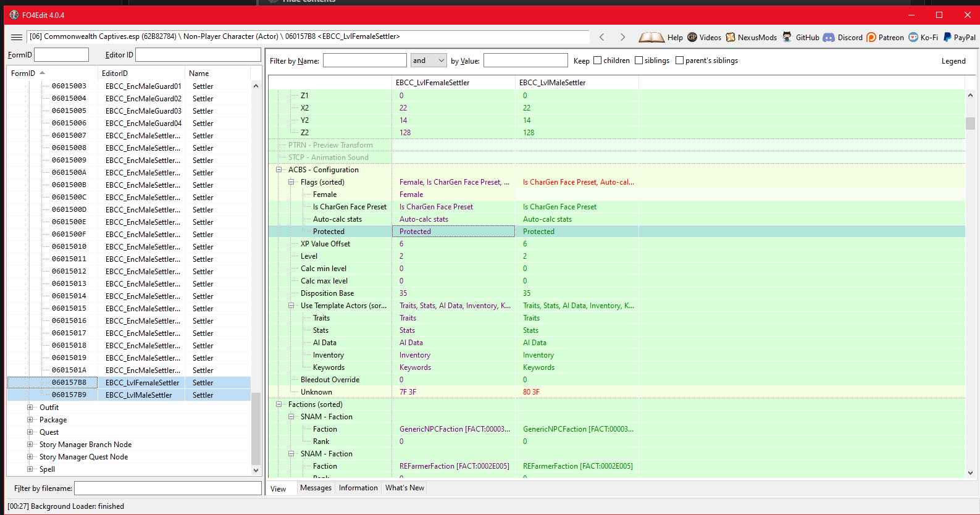Click the XP Value Offset row
This screenshot has width=980, height=515.
[x=616, y=244]
